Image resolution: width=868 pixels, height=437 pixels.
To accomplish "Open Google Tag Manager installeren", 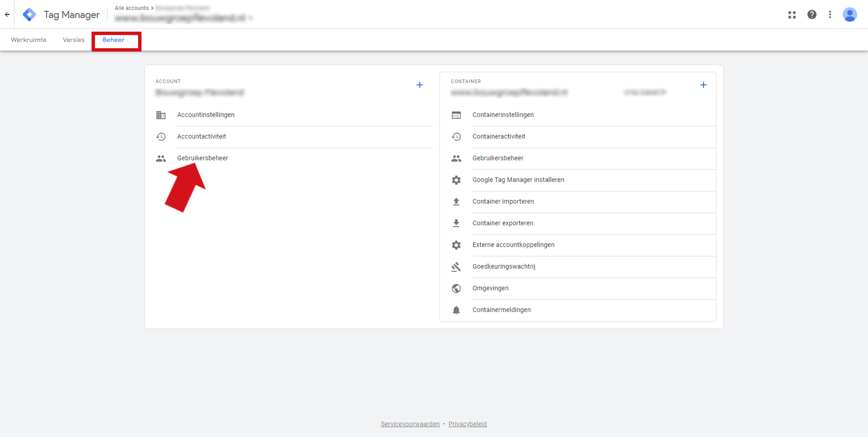I will 518,180.
